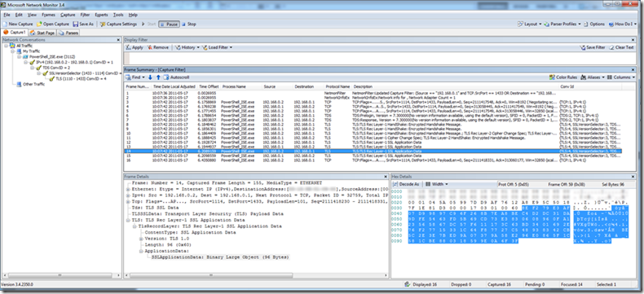
Task: Open Options from the toolbar
Action: click(594, 24)
